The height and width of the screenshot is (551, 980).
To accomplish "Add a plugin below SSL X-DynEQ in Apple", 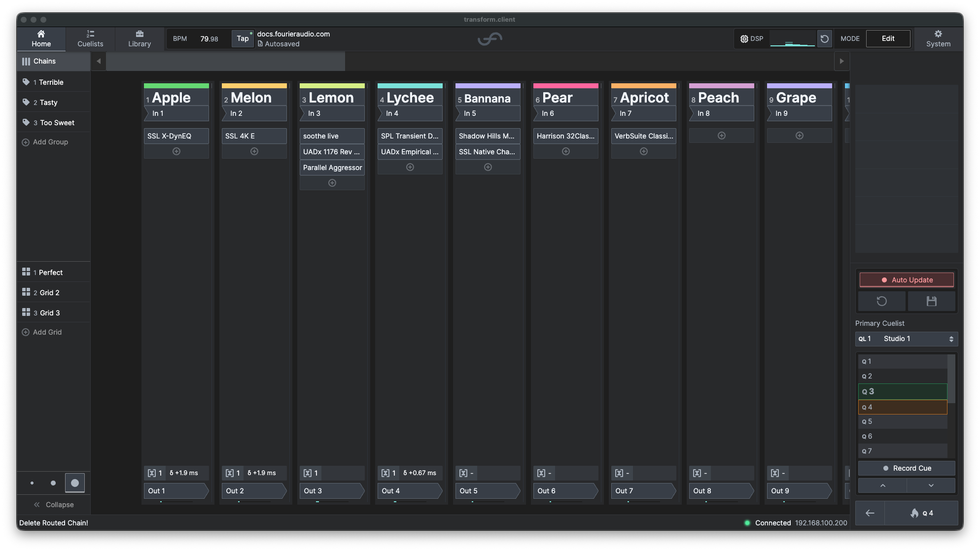I will click(x=176, y=151).
